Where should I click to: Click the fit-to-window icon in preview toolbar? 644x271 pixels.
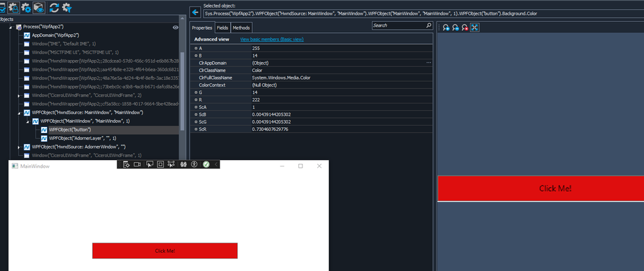point(474,27)
